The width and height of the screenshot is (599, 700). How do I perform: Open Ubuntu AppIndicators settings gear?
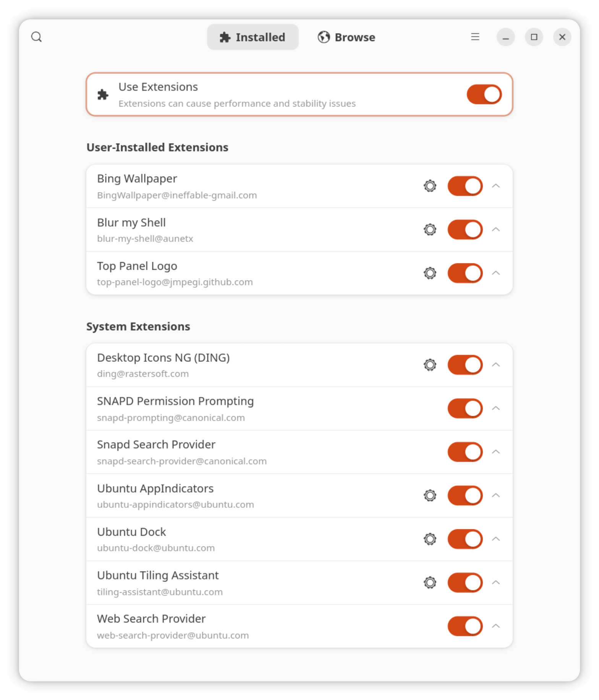point(430,496)
